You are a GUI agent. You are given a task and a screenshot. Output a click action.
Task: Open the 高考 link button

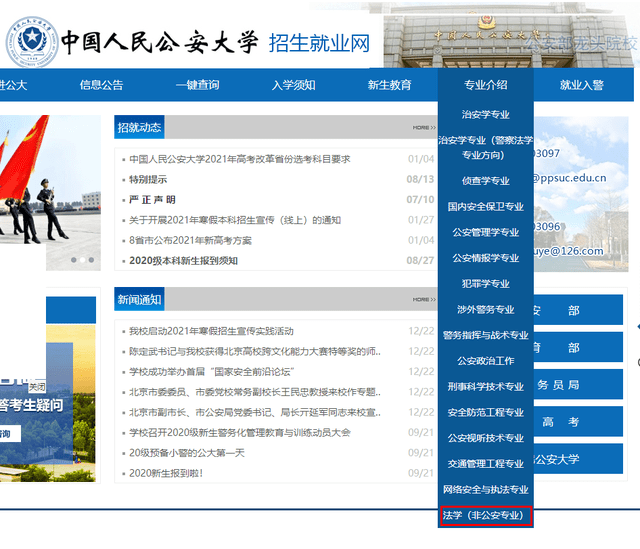click(578, 422)
